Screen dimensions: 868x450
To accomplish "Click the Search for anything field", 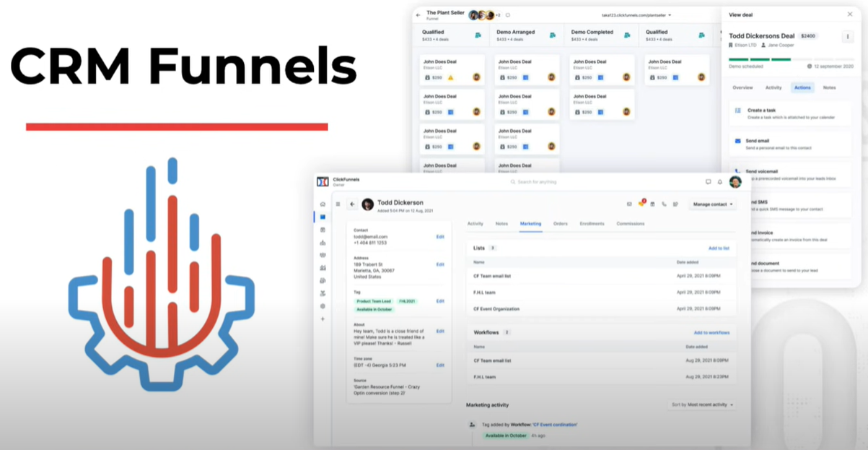I will click(x=534, y=182).
